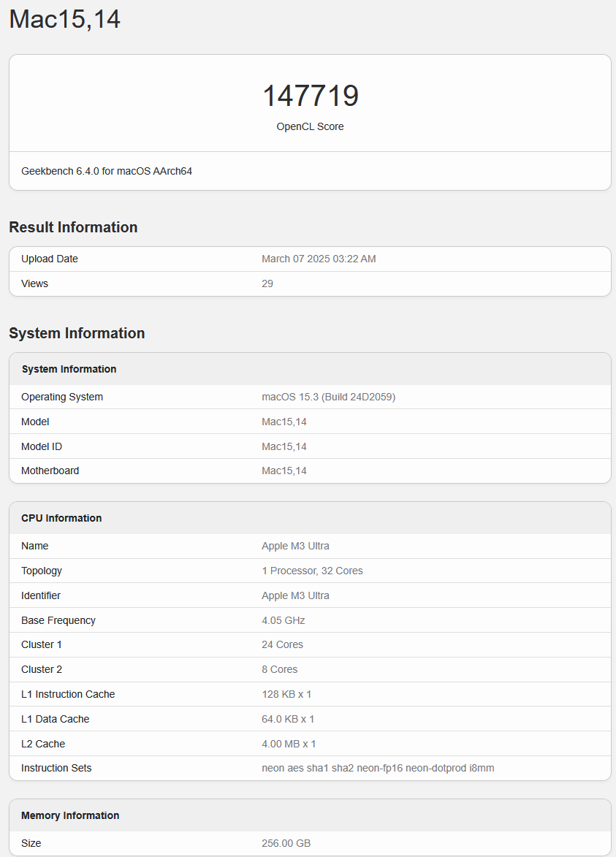Select the 64.0 KB x 1 value

click(x=288, y=719)
